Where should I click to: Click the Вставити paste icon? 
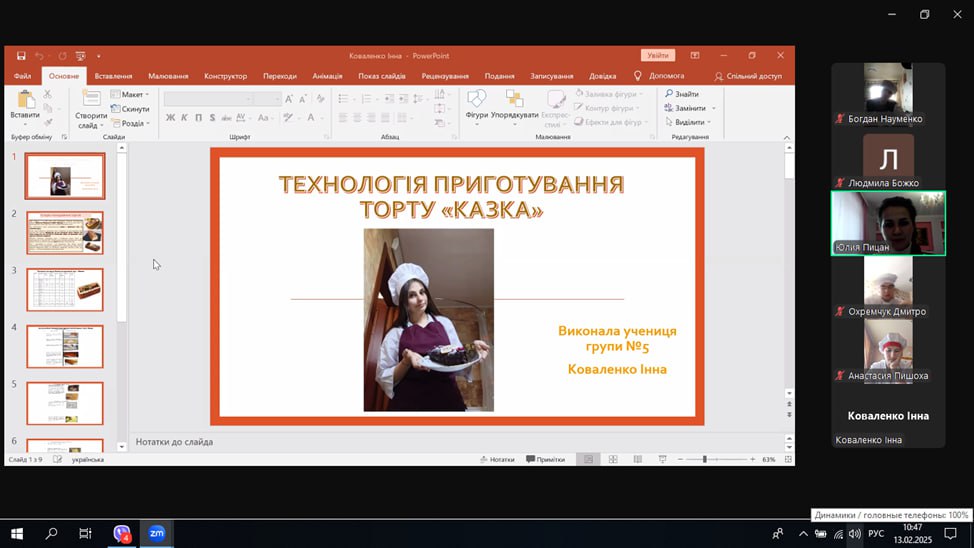tap(25, 103)
